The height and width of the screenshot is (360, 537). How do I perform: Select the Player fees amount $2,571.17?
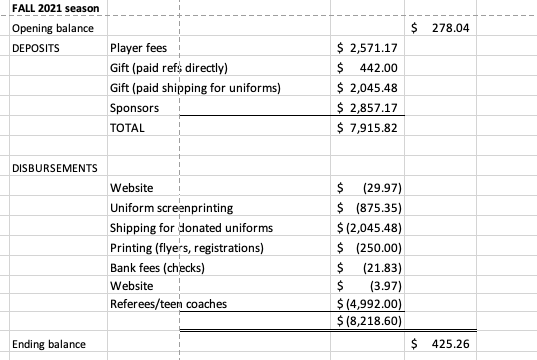367,48
